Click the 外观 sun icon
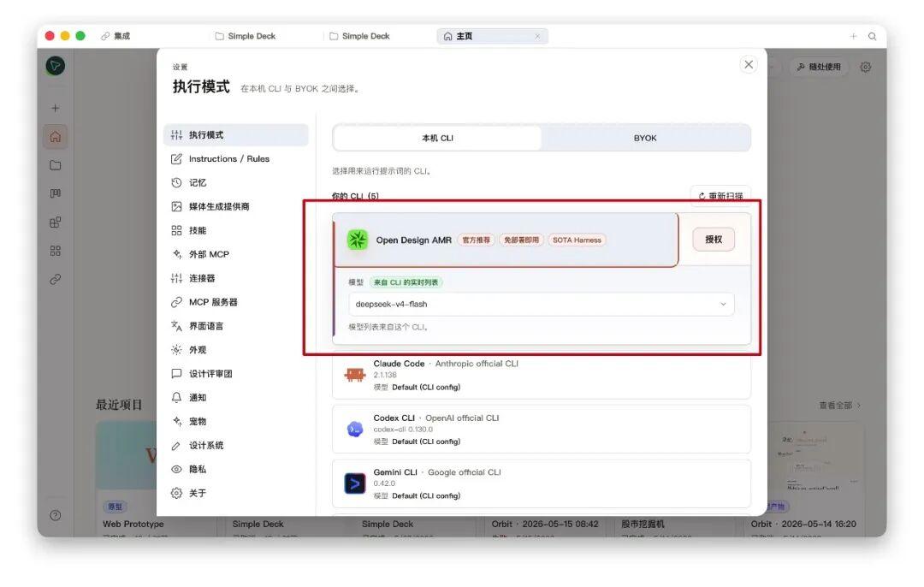 (176, 350)
